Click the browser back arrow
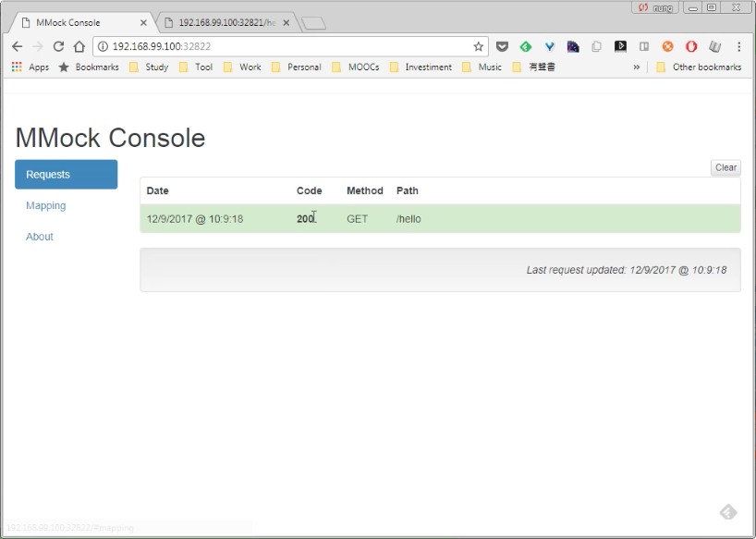Image resolution: width=756 pixels, height=539 pixels. [18, 46]
